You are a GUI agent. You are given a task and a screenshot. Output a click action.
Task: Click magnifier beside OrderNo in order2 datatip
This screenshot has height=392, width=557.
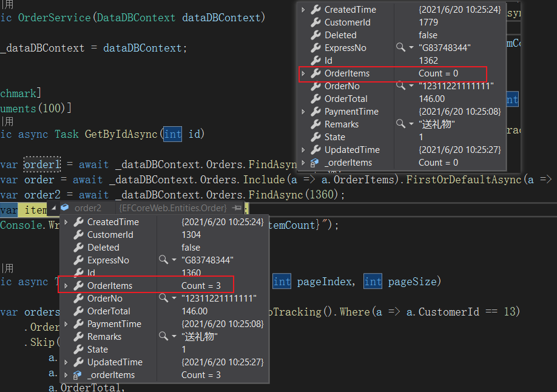(164, 298)
